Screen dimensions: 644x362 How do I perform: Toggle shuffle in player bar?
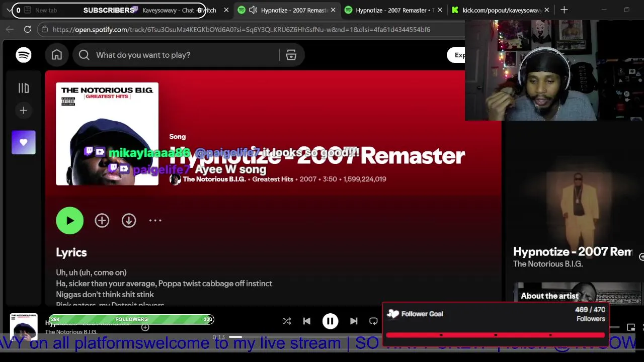(x=287, y=321)
